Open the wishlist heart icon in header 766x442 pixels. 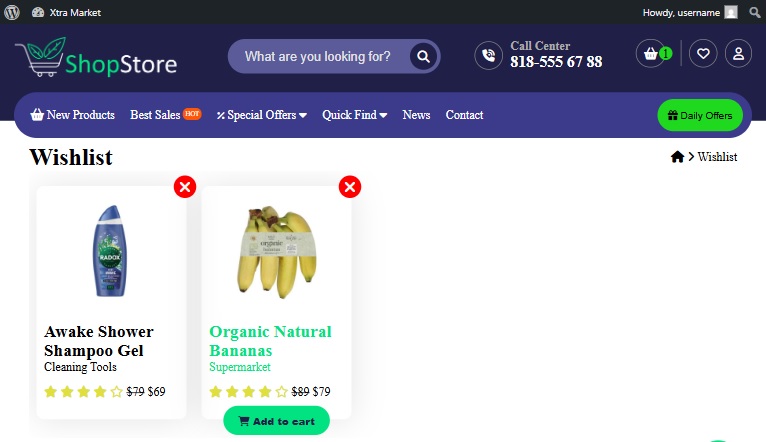coord(703,53)
